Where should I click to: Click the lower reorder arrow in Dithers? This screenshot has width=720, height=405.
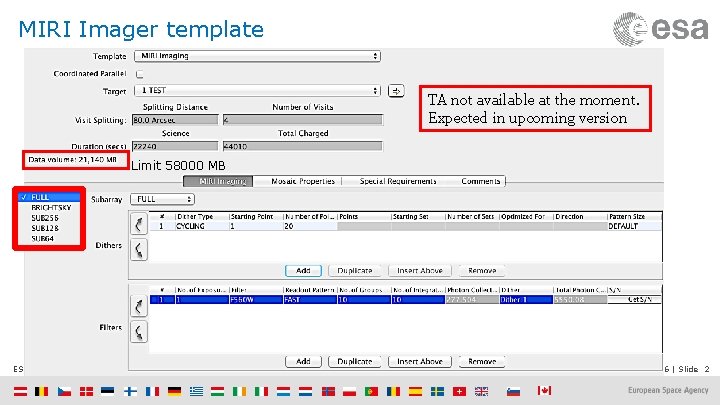pos(139,250)
